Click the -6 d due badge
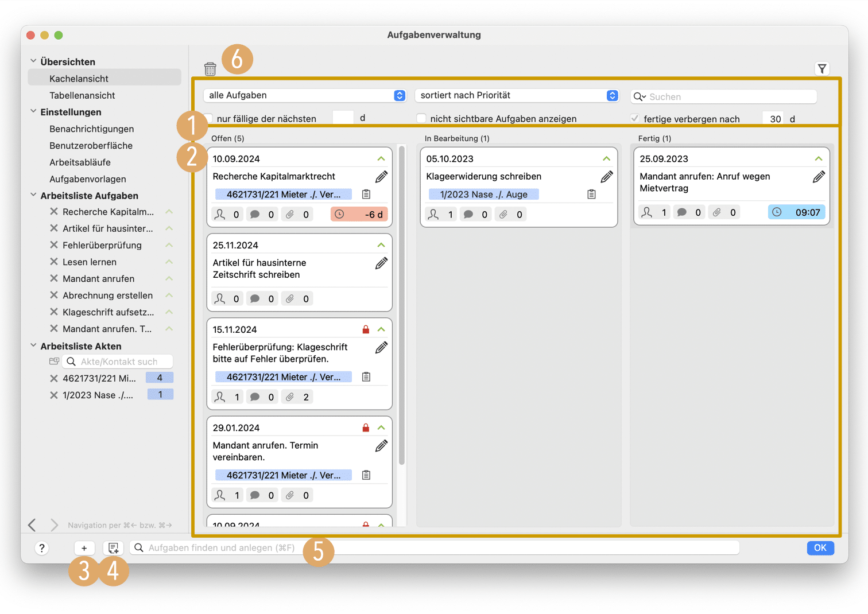The height and width of the screenshot is (614, 868). coord(359,215)
